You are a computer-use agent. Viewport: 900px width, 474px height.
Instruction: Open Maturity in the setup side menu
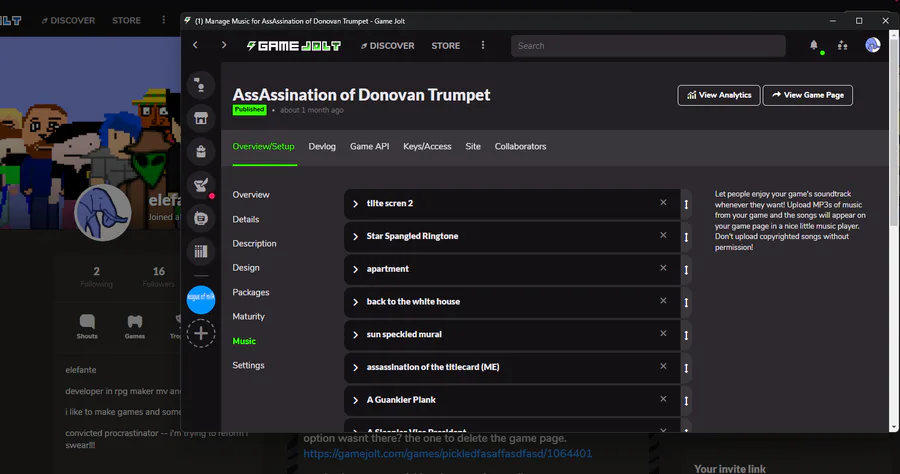249,316
